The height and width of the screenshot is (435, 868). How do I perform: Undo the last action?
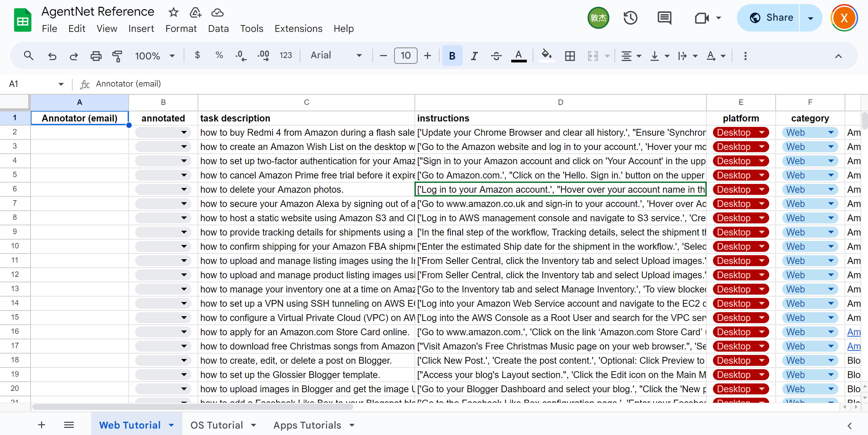52,56
